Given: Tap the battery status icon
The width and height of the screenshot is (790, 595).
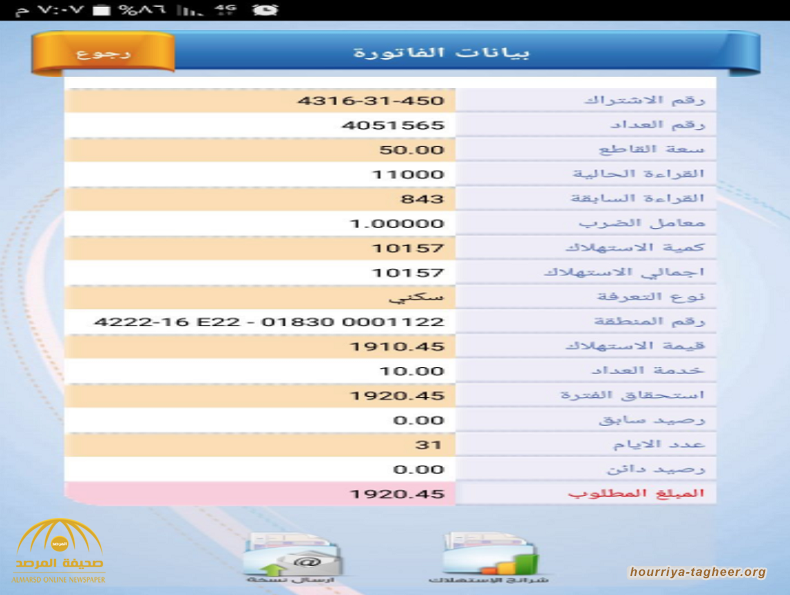Looking at the screenshot, I should (x=101, y=10).
